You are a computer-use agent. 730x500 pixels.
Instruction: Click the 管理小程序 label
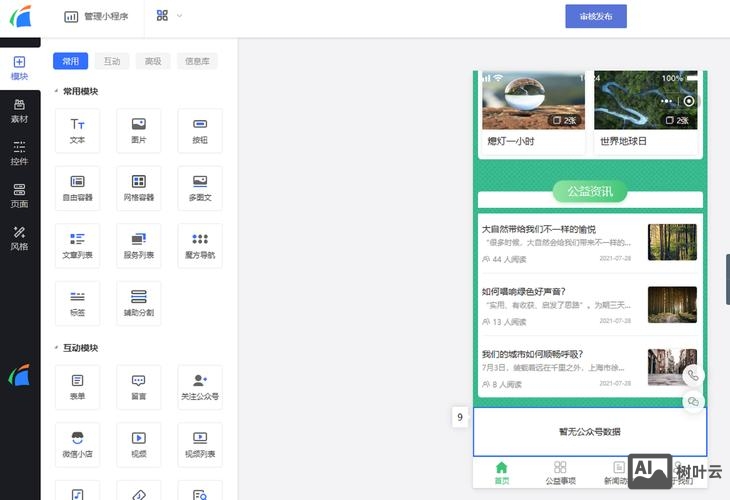tap(106, 17)
